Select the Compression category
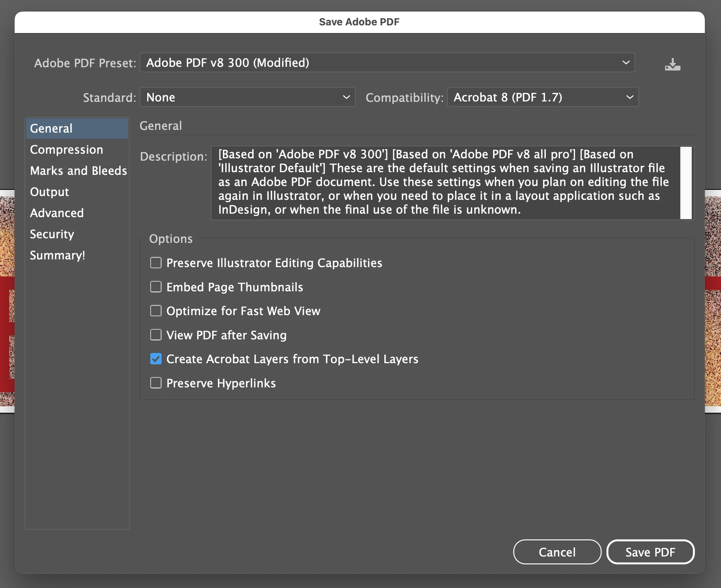 point(77,149)
